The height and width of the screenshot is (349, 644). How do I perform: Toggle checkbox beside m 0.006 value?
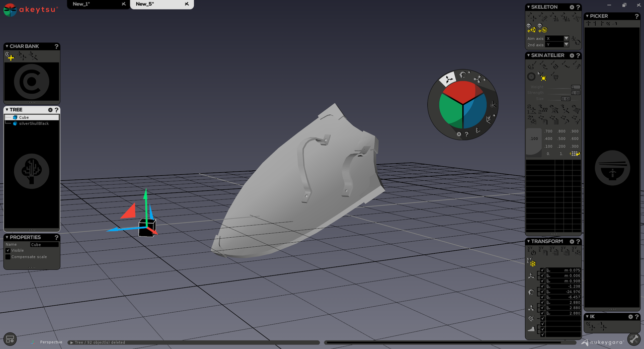click(542, 275)
